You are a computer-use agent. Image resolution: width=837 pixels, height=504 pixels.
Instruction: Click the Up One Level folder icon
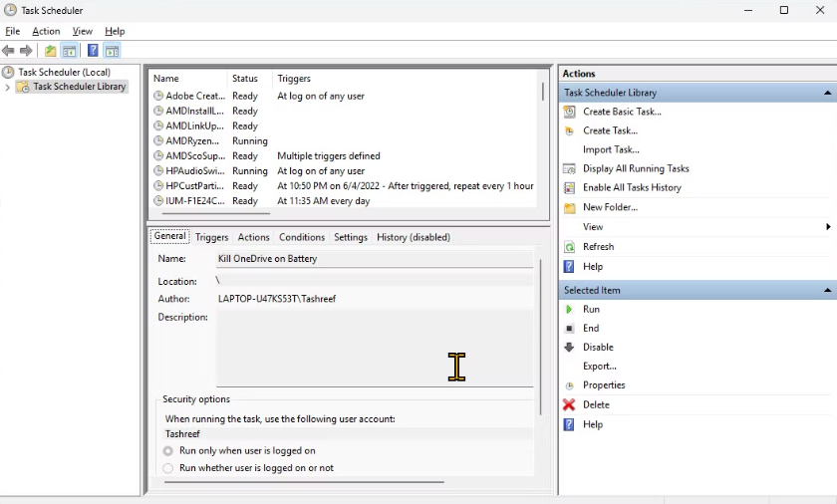coord(51,51)
